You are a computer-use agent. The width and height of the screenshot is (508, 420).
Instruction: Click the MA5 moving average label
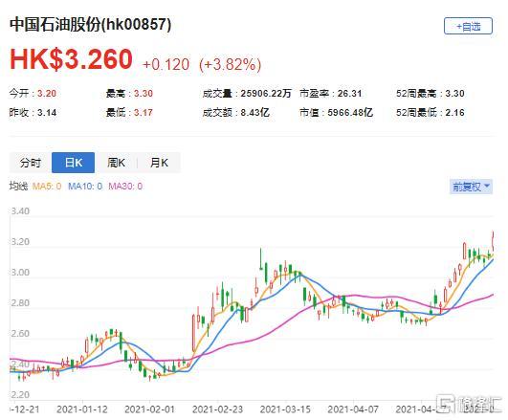tap(47, 187)
